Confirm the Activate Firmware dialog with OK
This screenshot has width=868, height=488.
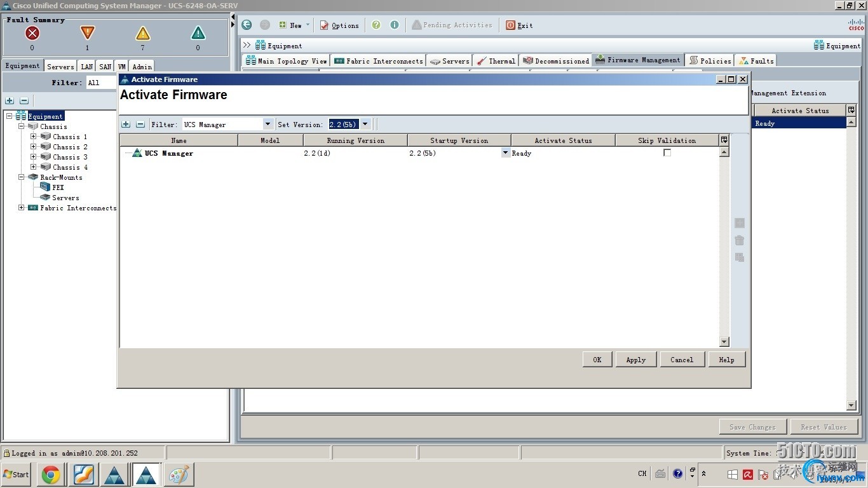pyautogui.click(x=597, y=360)
